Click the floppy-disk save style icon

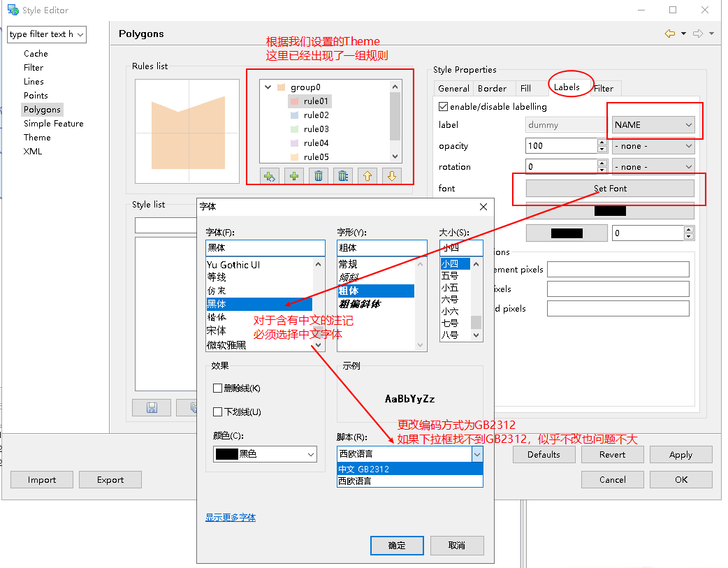[x=152, y=408]
